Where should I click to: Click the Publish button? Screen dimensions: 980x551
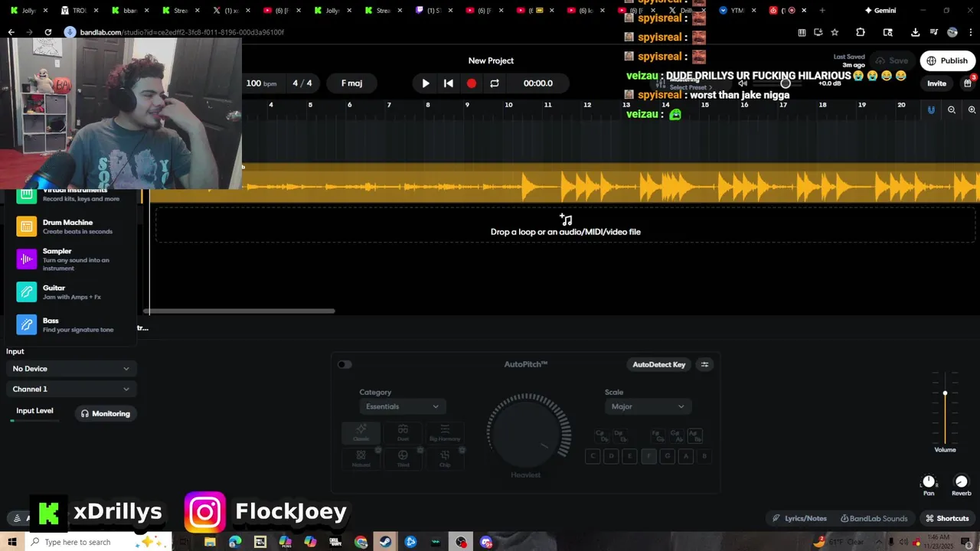pyautogui.click(x=947, y=60)
